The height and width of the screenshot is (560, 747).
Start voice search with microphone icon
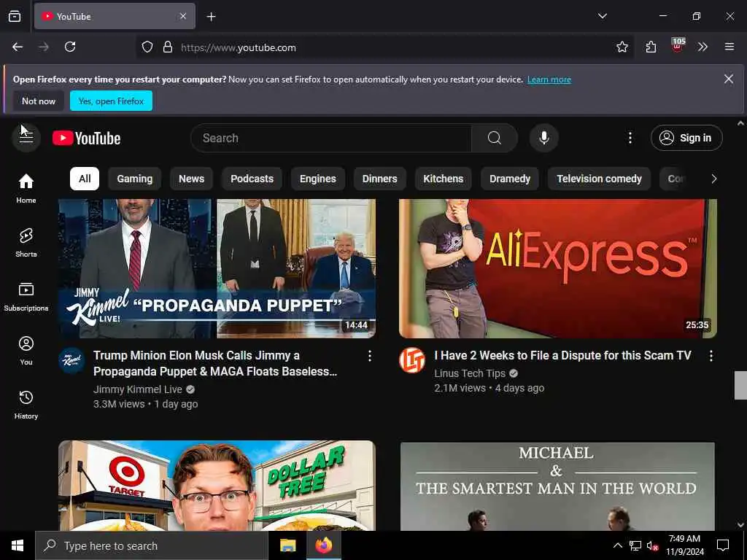click(543, 138)
